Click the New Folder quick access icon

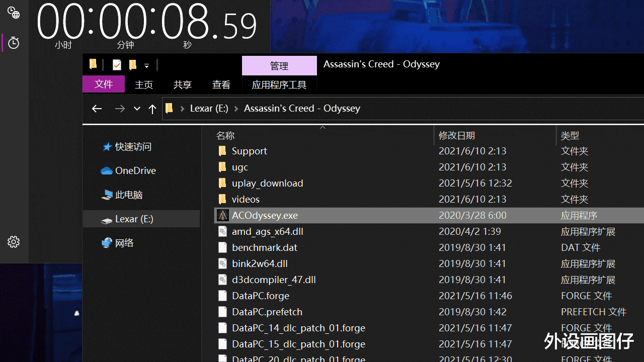click(x=133, y=64)
